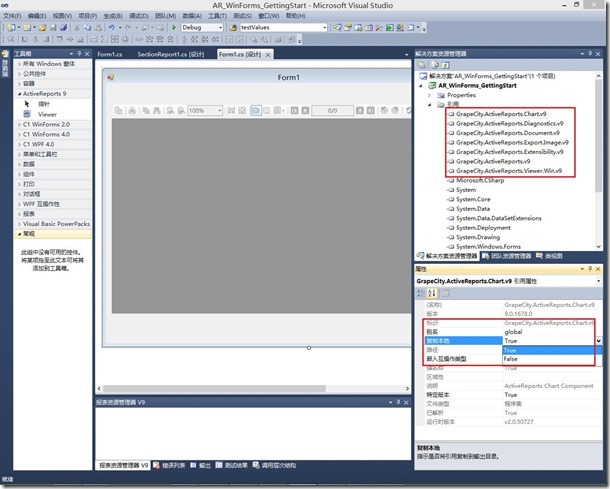Viewport: 610px width, 489px height.
Task: Click the Find in Files icon beside testValues
Action: (x=233, y=28)
